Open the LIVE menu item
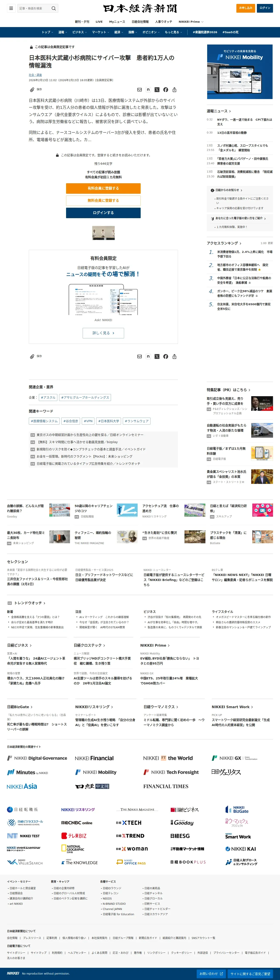Viewport: 280px width, 980px height. [99, 22]
